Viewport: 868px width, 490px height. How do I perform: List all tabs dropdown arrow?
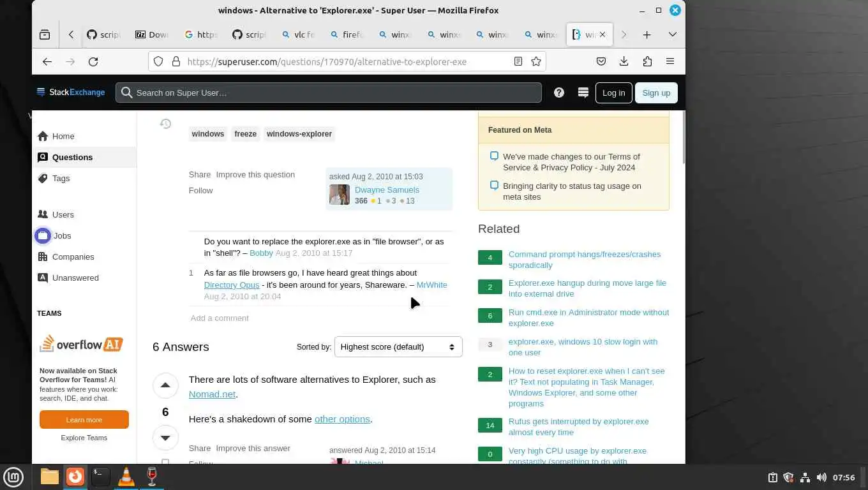(672, 35)
